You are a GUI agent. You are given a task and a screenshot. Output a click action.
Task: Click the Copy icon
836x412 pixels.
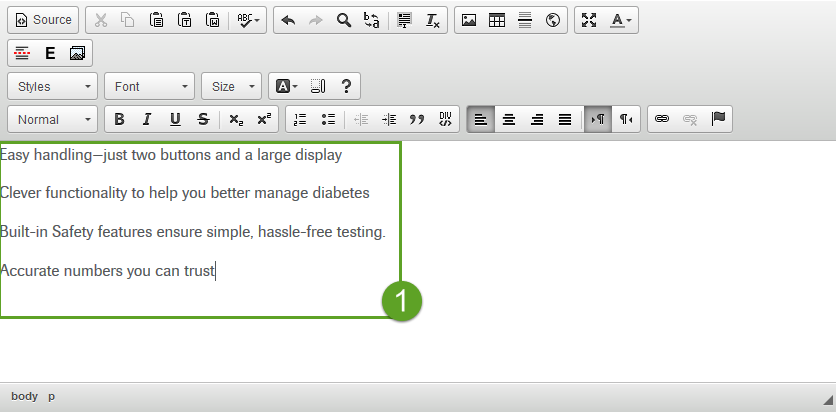[x=127, y=20]
